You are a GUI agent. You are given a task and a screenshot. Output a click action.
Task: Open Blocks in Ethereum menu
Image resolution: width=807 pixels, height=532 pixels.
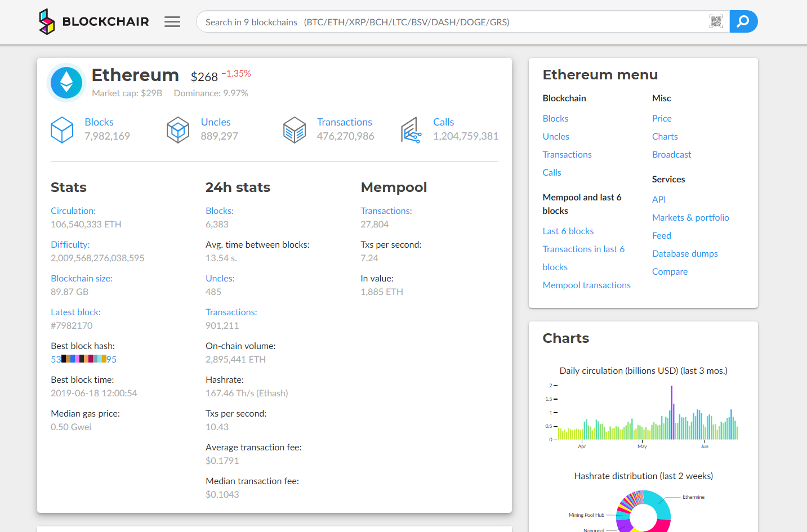click(555, 118)
